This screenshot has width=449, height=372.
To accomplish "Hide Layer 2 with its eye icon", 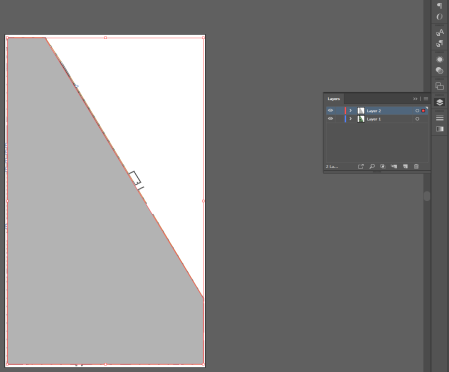I will (330, 110).
